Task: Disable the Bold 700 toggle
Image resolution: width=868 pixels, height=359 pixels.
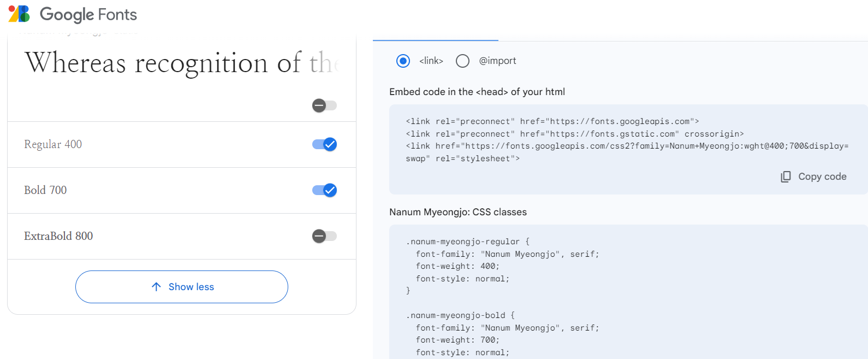Action: click(325, 190)
